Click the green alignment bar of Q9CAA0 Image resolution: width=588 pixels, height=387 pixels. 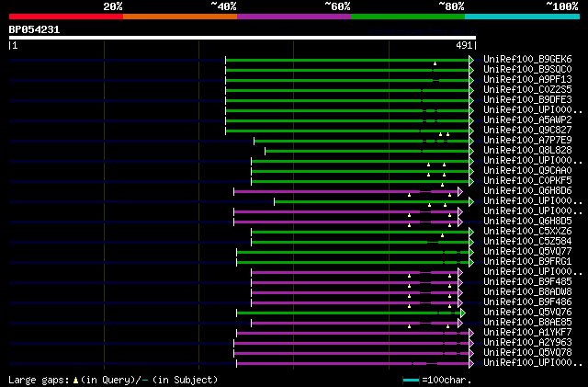360,172
